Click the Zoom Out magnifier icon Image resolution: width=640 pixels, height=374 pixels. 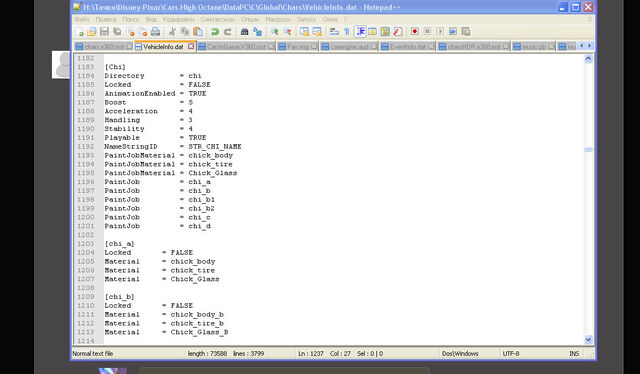(x=287, y=31)
